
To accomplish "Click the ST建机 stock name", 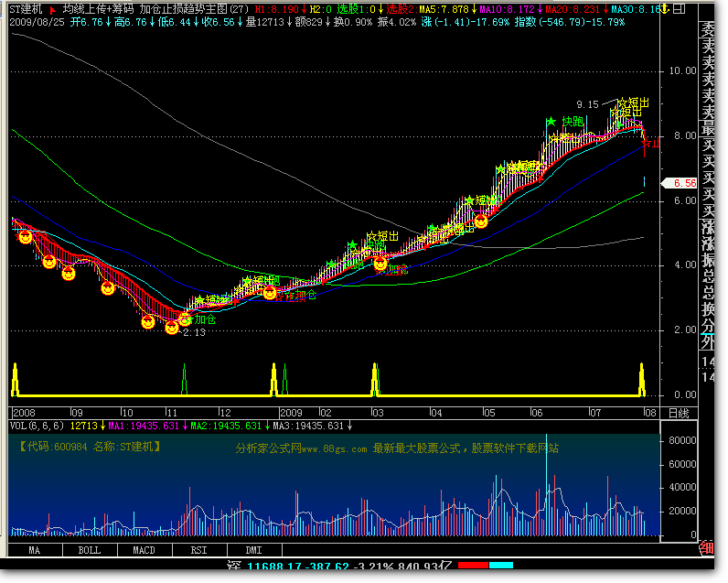I will coord(26,9).
